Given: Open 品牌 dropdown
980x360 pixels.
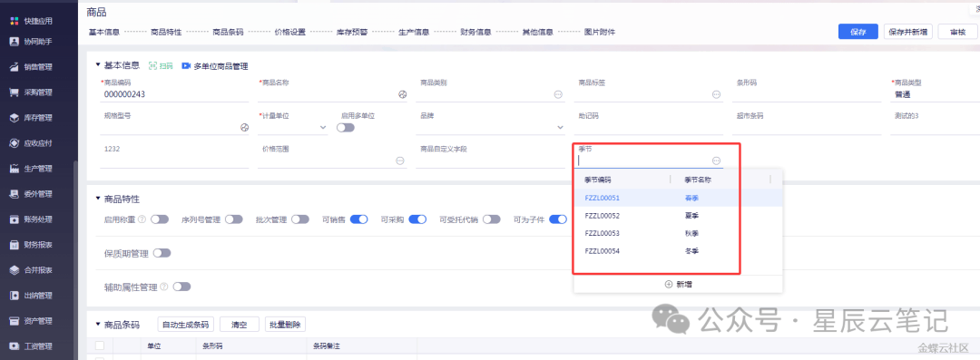Looking at the screenshot, I should pyautogui.click(x=560, y=128).
